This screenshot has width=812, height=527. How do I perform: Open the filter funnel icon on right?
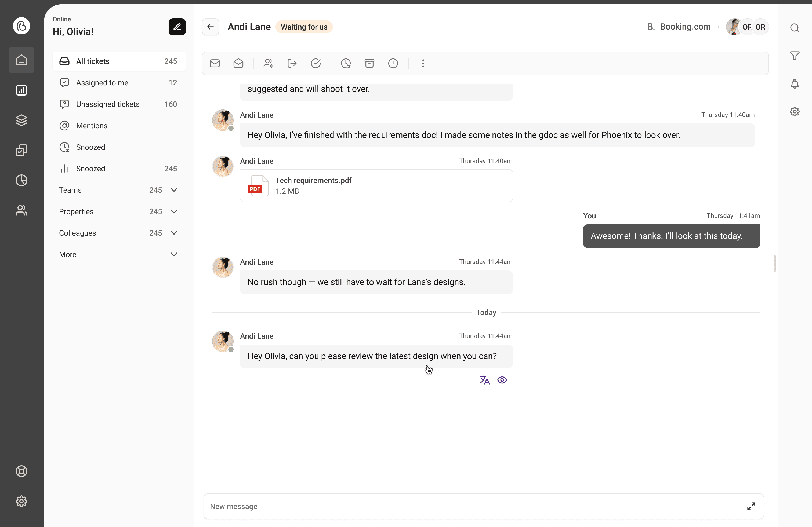795,56
